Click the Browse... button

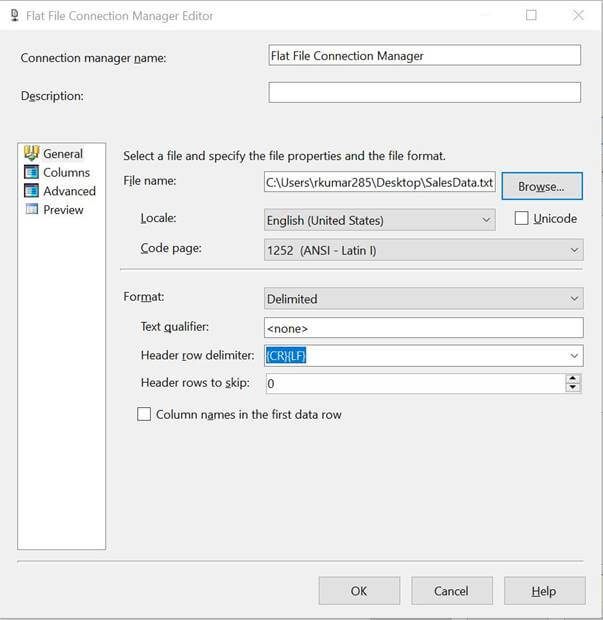coord(542,186)
